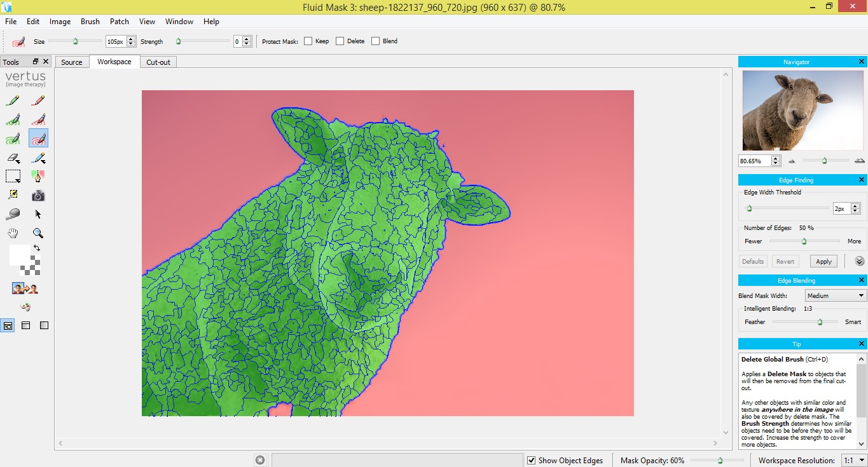Screen dimensions: 868x467
Task: Close the Edge Blending panel
Action: tap(862, 280)
